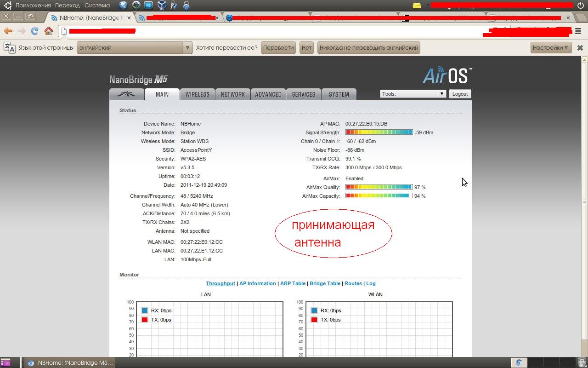
Task: Expand the Tools dropdown in AirOS
Action: tap(413, 94)
